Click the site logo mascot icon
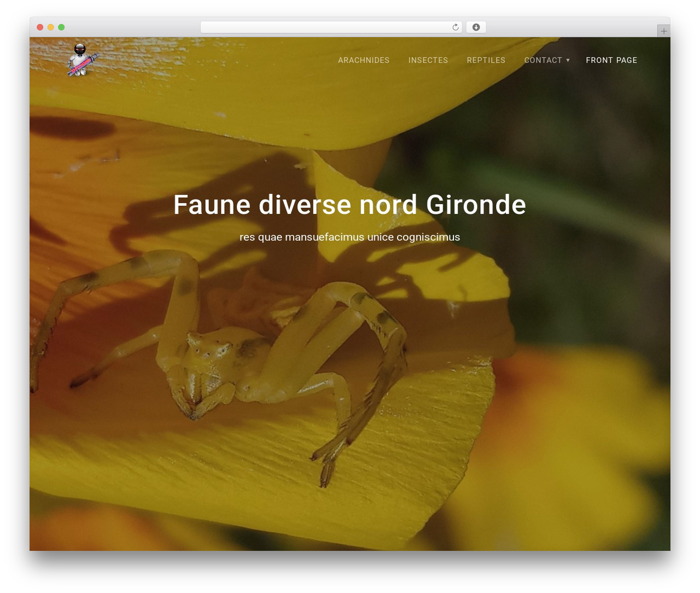The height and width of the screenshot is (593, 700). (83, 60)
